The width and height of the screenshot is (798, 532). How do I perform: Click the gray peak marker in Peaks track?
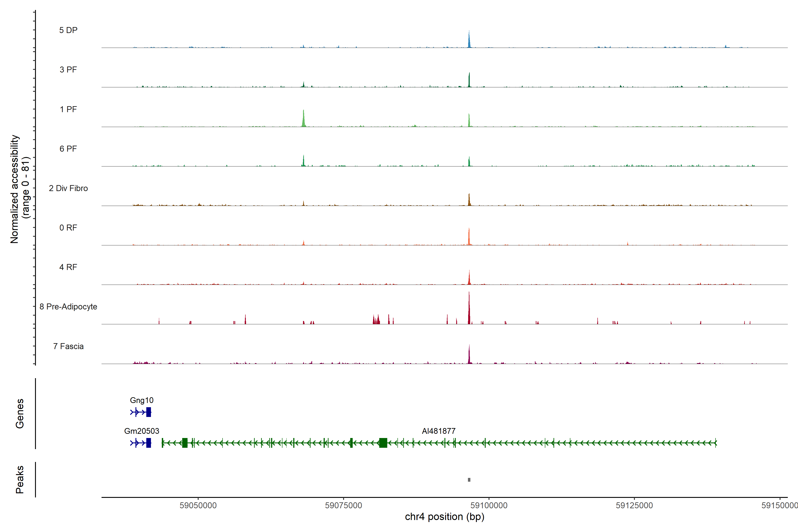click(x=469, y=480)
